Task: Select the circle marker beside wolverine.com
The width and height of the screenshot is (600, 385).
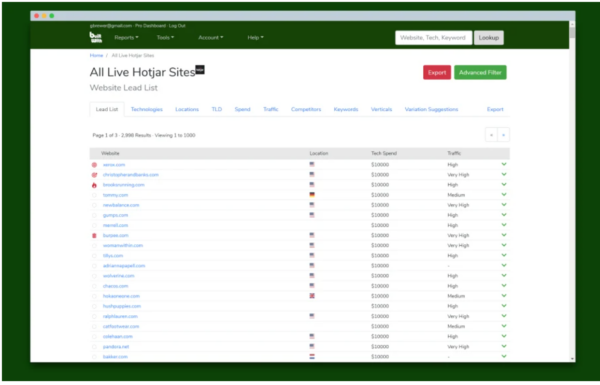Action: coord(94,276)
